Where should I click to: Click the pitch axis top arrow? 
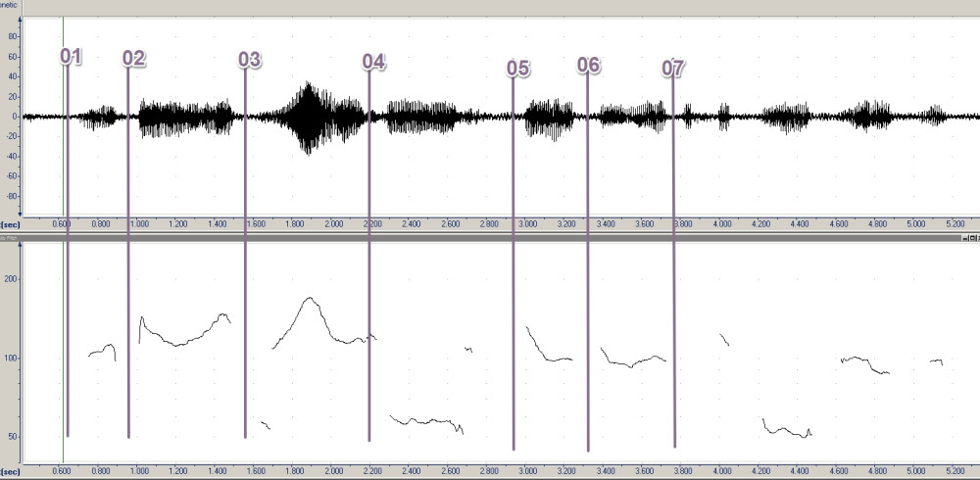[21, 246]
